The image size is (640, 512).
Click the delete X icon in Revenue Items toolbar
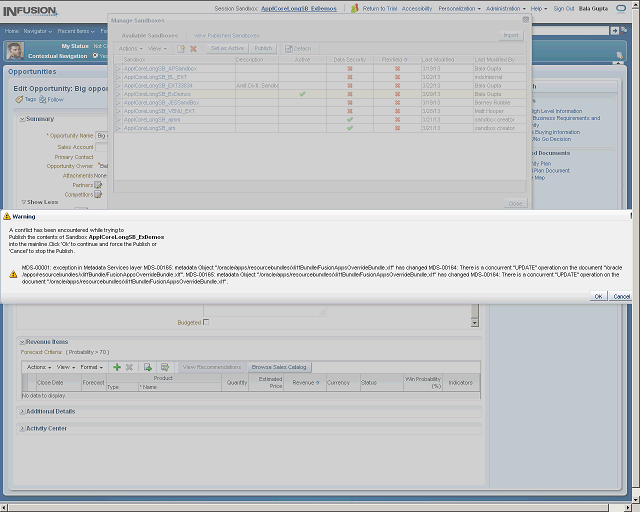point(129,367)
